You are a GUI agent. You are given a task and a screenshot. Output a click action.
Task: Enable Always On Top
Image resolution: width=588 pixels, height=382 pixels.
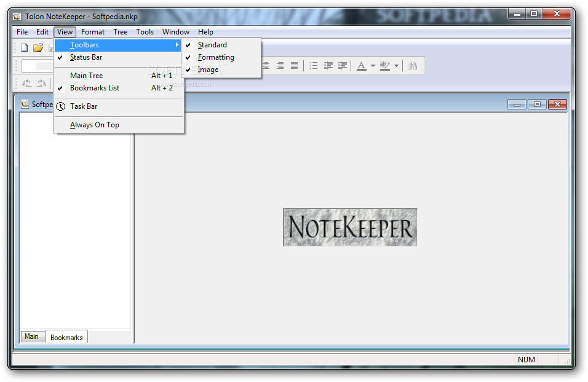click(119, 125)
